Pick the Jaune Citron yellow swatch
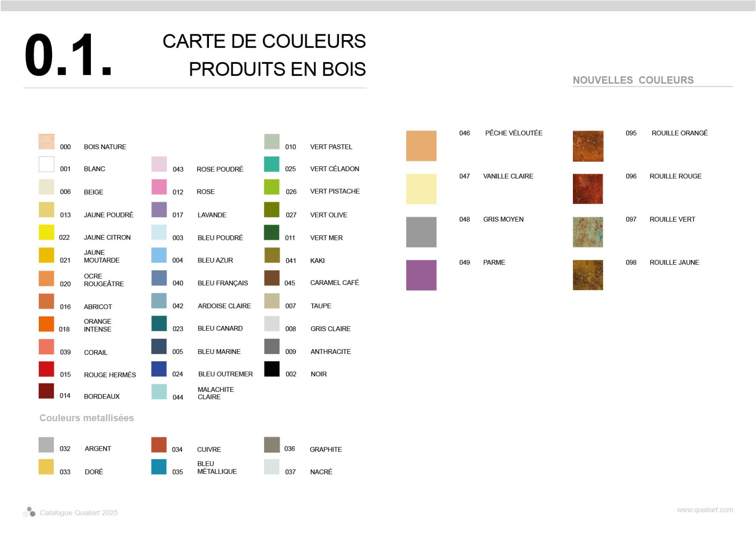The height and width of the screenshot is (535, 756). [x=46, y=232]
